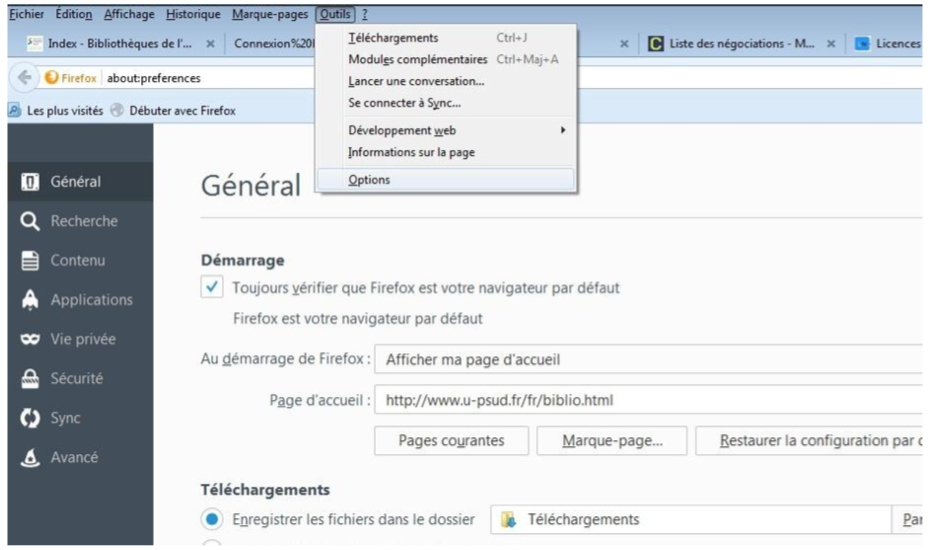Viewport: 951px width, 550px height.
Task: Open the Sync arrows icon
Action: pyautogui.click(x=30, y=418)
